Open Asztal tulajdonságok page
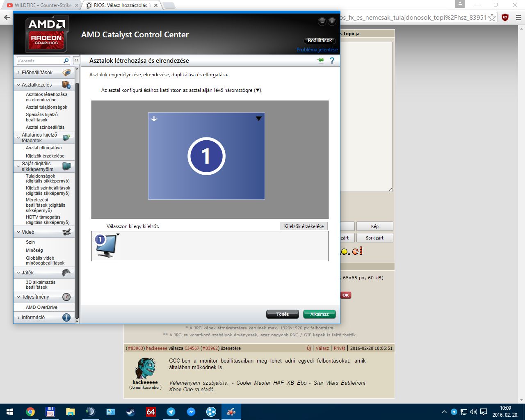 click(47, 107)
